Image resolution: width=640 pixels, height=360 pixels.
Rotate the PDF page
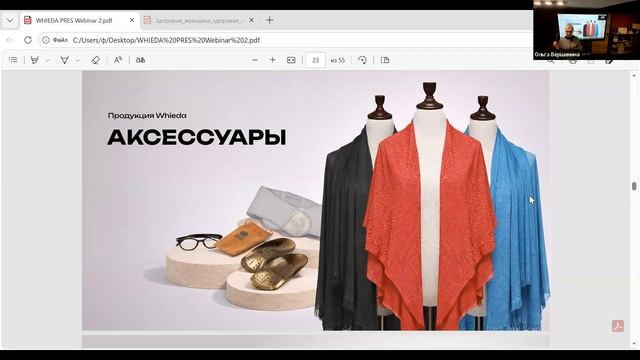(x=362, y=60)
